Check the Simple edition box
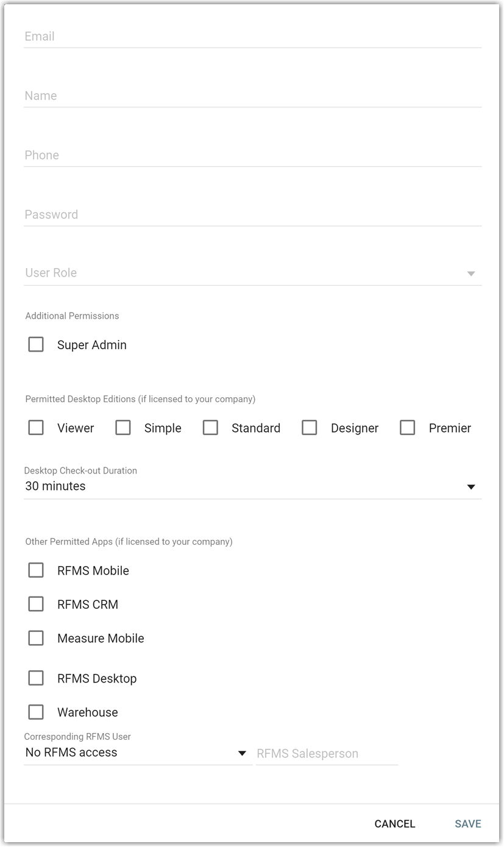504x847 pixels. point(123,428)
